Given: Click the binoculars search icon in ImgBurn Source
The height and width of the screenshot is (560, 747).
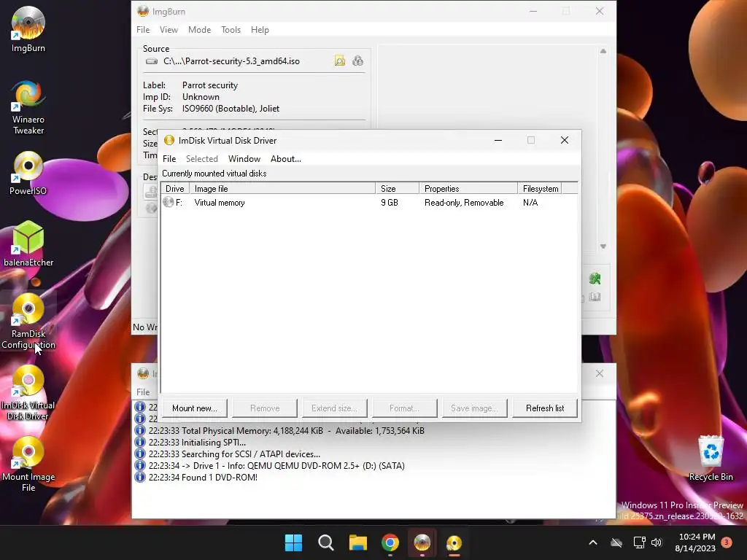Looking at the screenshot, I should (357, 61).
